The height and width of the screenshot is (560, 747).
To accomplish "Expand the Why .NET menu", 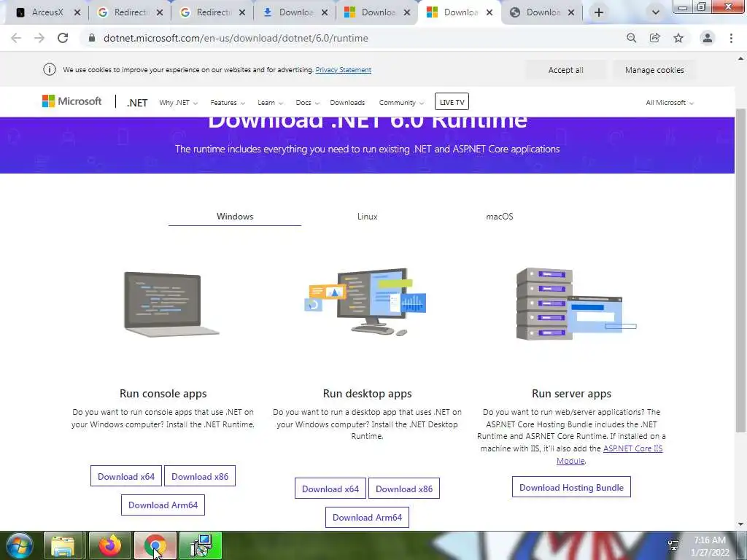I will (178, 102).
